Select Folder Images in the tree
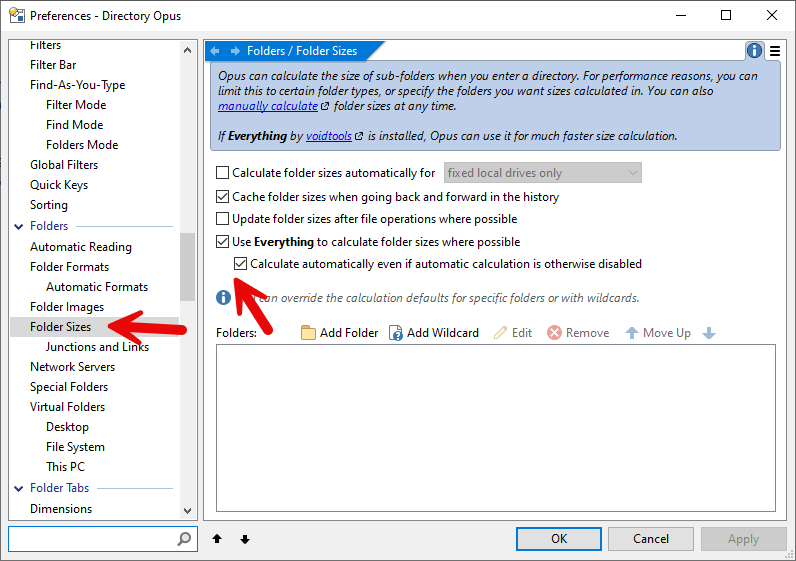This screenshot has width=796, height=561. pyautogui.click(x=67, y=307)
